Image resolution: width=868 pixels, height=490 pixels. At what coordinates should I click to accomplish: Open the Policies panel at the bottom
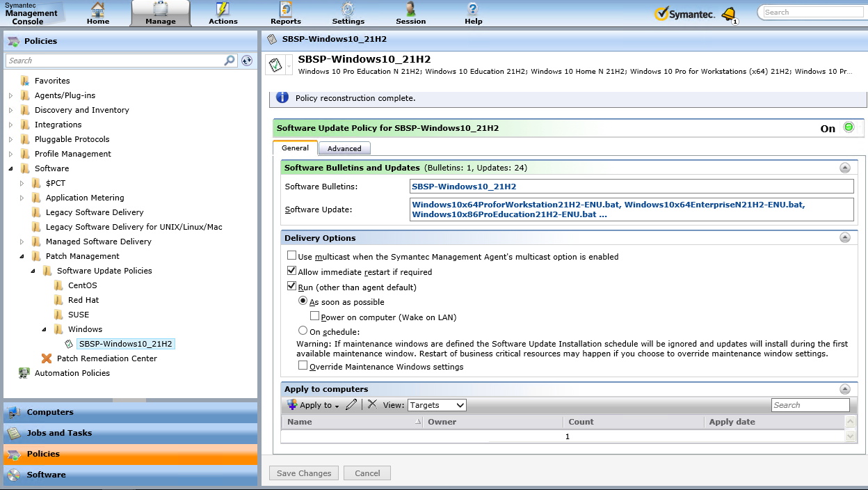click(x=131, y=454)
